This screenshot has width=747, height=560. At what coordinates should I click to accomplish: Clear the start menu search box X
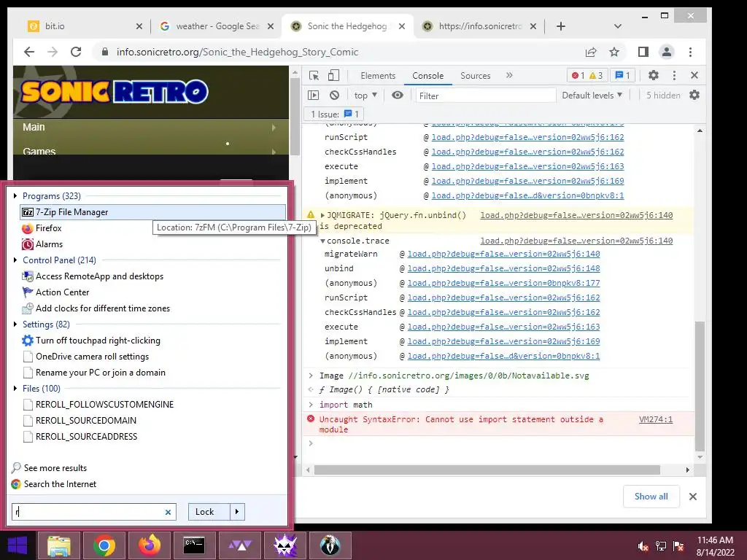tap(168, 513)
